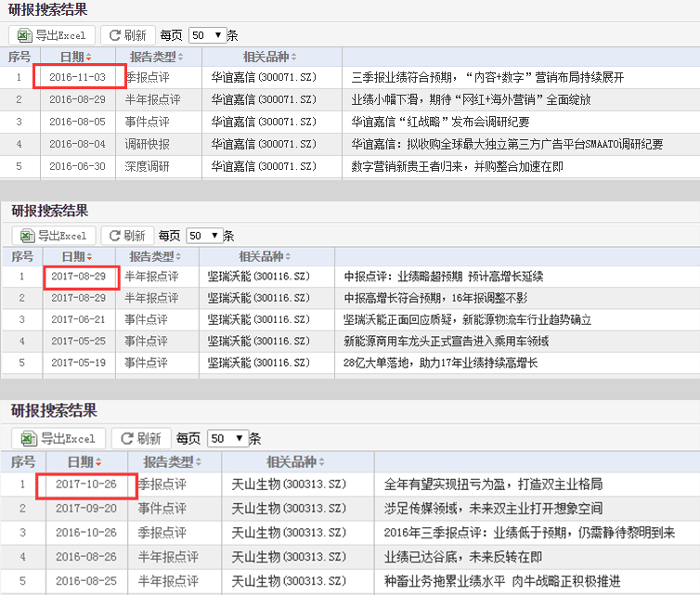Open report 三季报业绩符合预期 title

tap(487, 77)
